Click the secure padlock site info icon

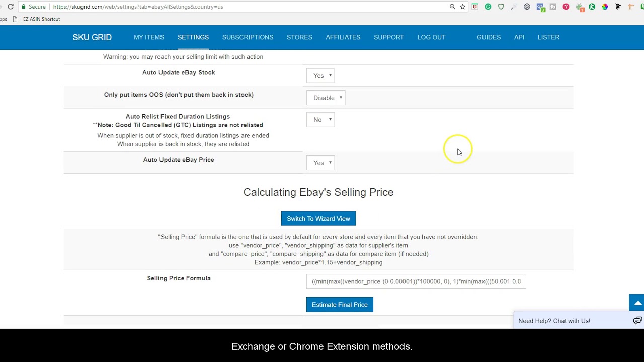(24, 7)
